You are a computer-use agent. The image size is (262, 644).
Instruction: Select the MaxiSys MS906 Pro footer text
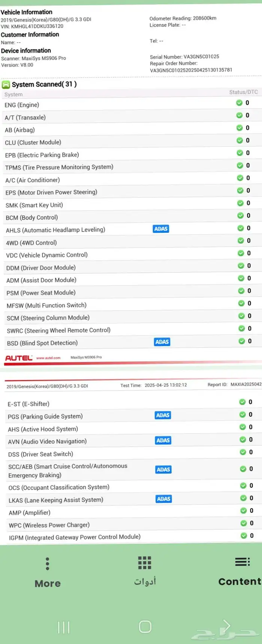(86, 357)
